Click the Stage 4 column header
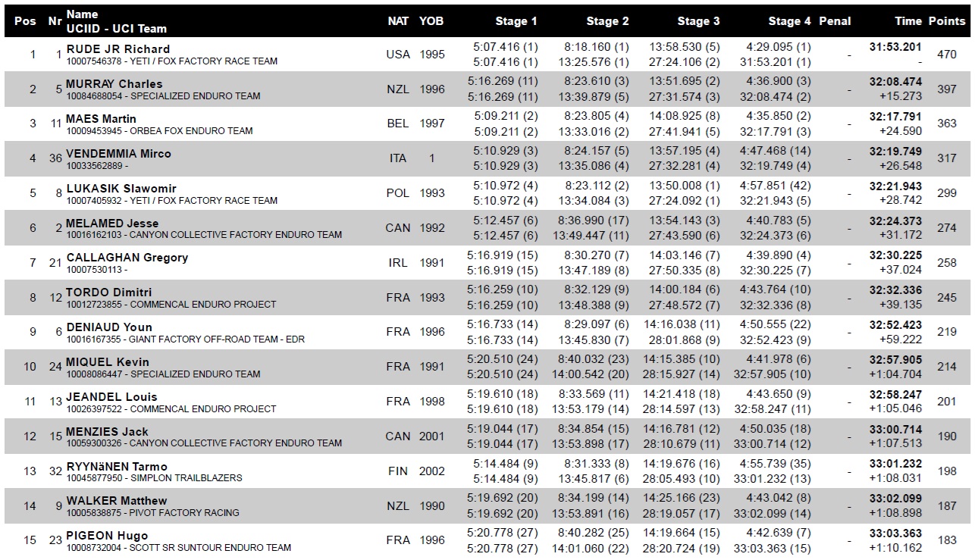Viewport: 975px width, 560px height. (789, 21)
